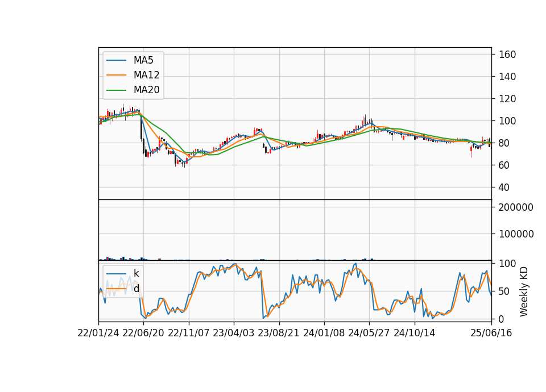Click the 23/08/21 date tick label

[279, 333]
